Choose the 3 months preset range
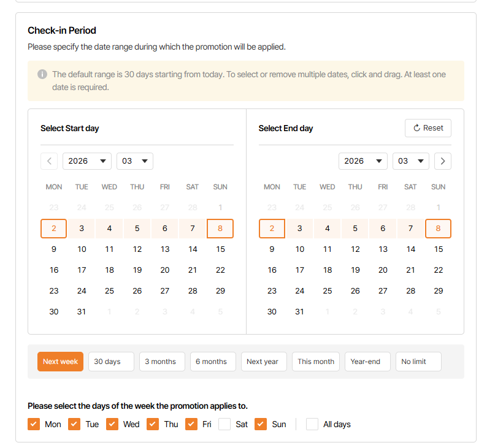 click(x=162, y=362)
